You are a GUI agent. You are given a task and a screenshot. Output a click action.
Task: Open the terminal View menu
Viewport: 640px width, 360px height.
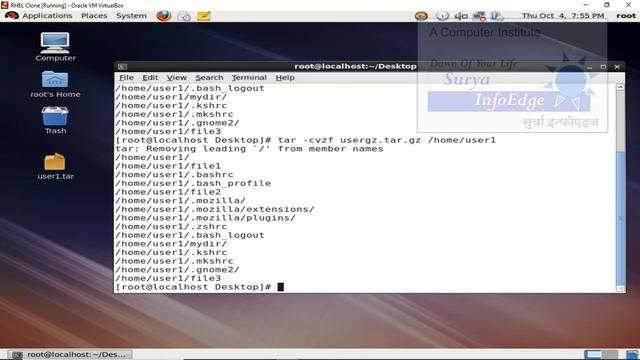pos(176,78)
